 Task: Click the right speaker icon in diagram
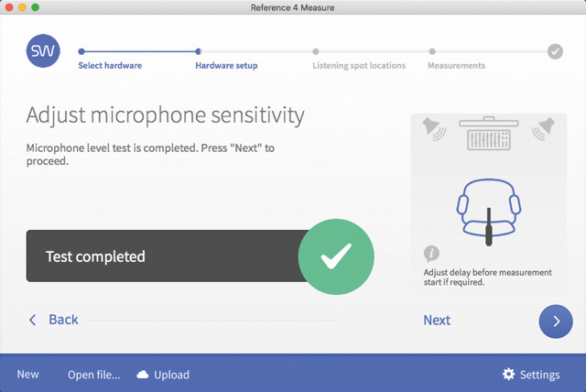543,129
